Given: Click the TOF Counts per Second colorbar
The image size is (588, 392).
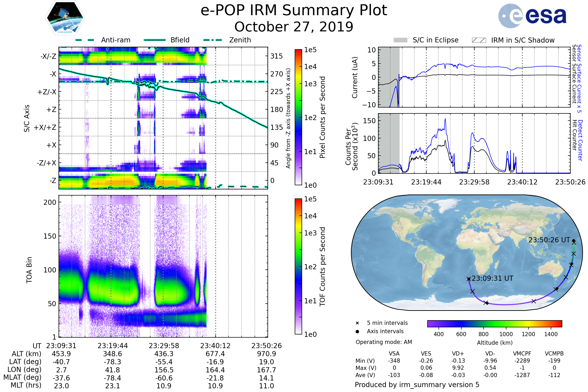Looking at the screenshot, I should [x=298, y=266].
